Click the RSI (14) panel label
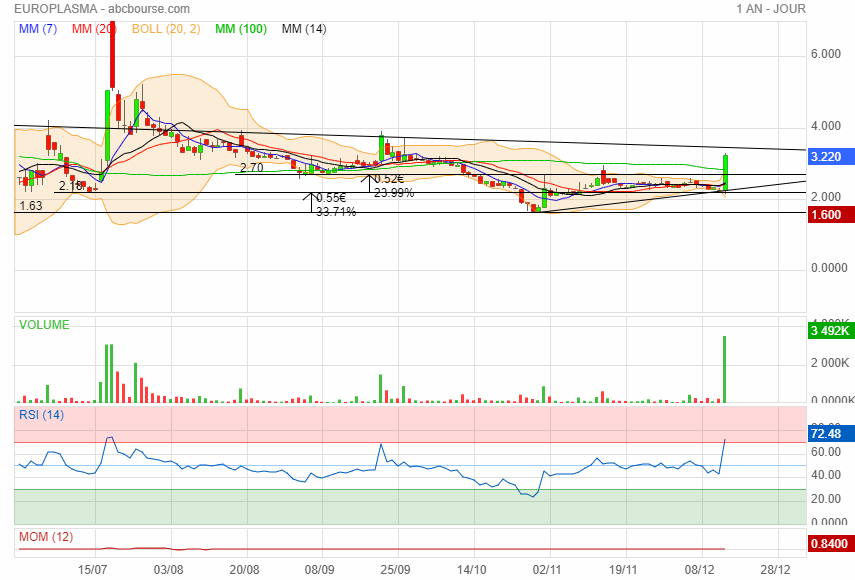 [x=41, y=415]
